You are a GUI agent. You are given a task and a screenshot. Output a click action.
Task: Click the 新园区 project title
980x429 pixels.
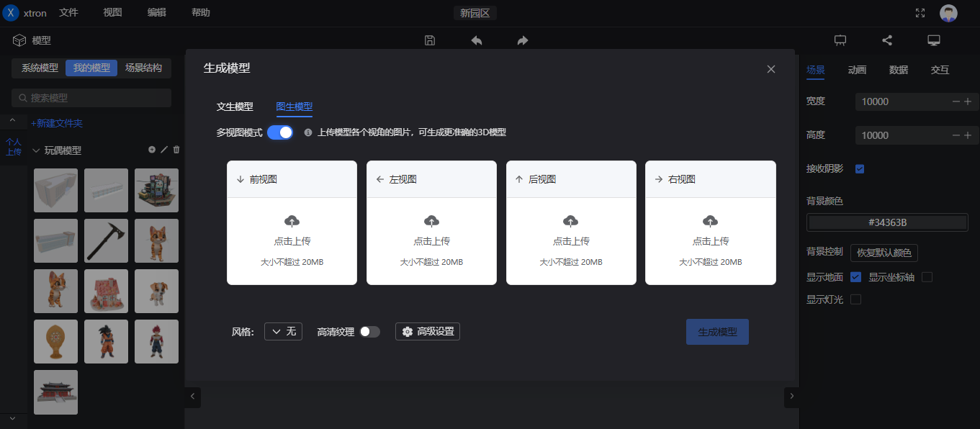pos(475,13)
